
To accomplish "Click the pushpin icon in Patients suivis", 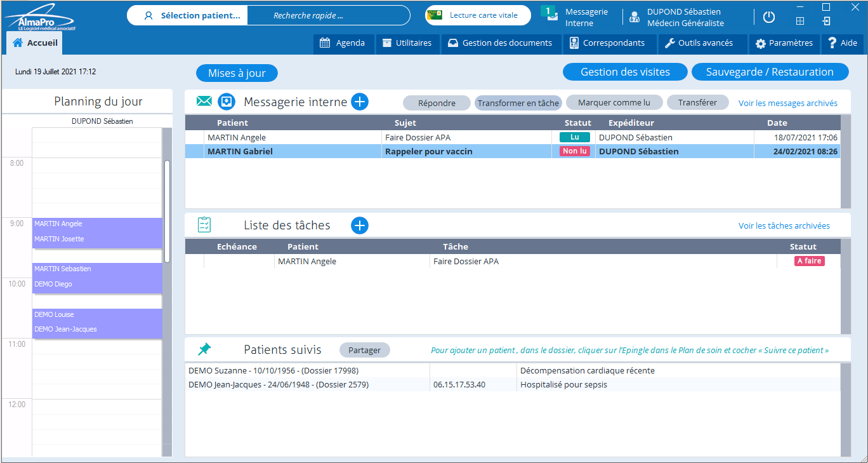I will tap(204, 349).
